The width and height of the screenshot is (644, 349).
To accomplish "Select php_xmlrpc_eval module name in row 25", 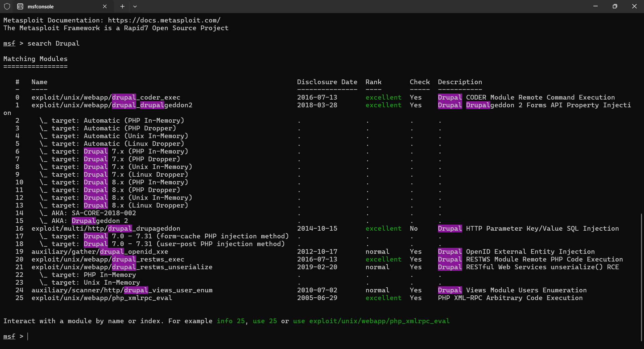I will [x=102, y=298].
